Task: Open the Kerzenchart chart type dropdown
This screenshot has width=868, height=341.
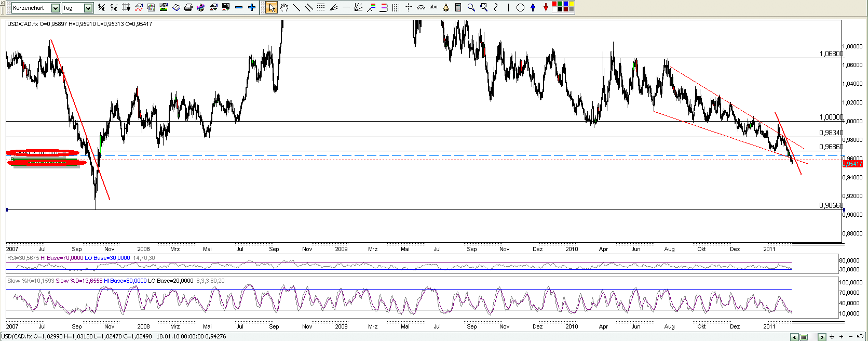Action: (56, 8)
